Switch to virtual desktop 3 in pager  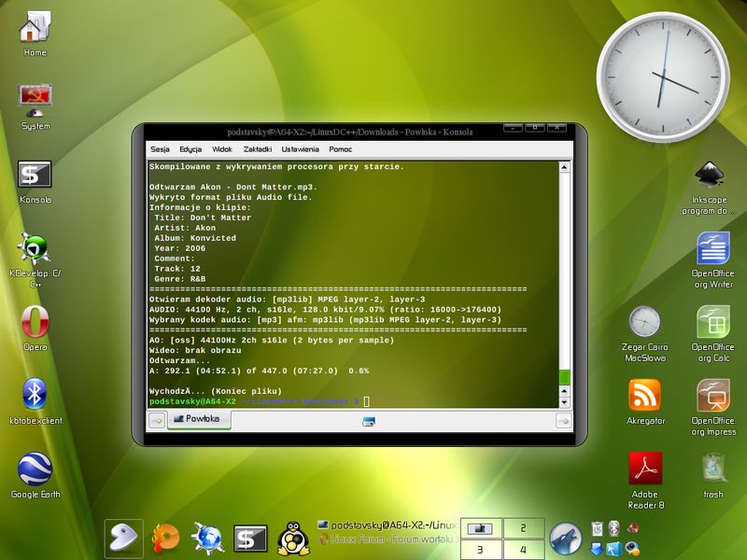(x=481, y=550)
